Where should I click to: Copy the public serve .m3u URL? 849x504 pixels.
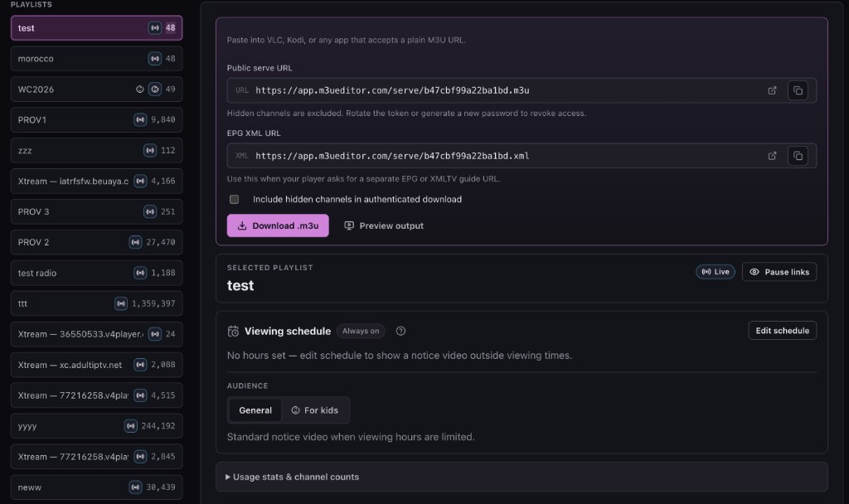click(x=798, y=90)
